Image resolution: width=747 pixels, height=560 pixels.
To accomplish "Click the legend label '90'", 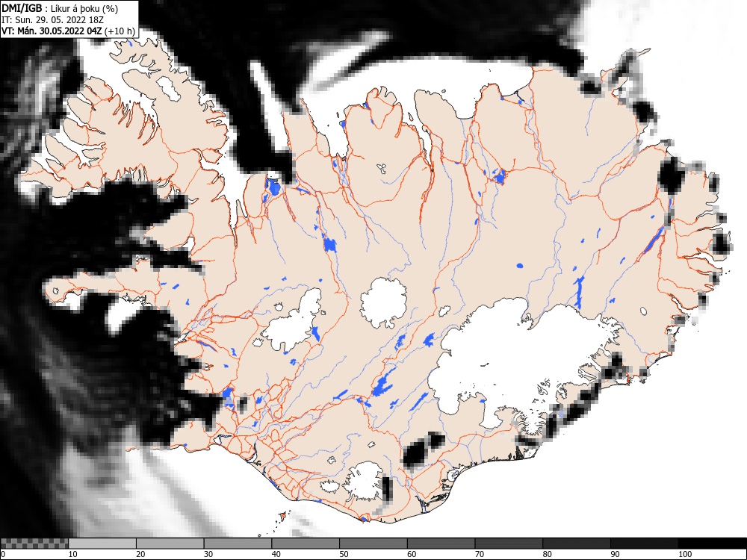I will 615,554.
